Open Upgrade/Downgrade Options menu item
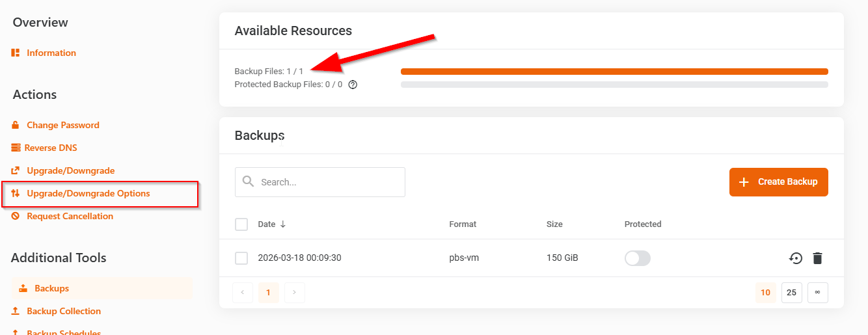This screenshot has width=868, height=335. tap(88, 193)
